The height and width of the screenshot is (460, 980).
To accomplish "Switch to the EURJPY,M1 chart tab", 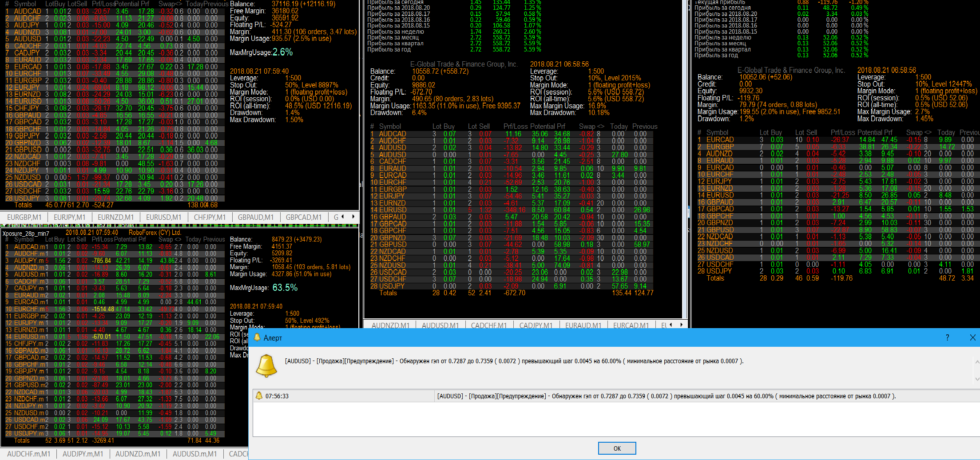I will click(x=69, y=217).
